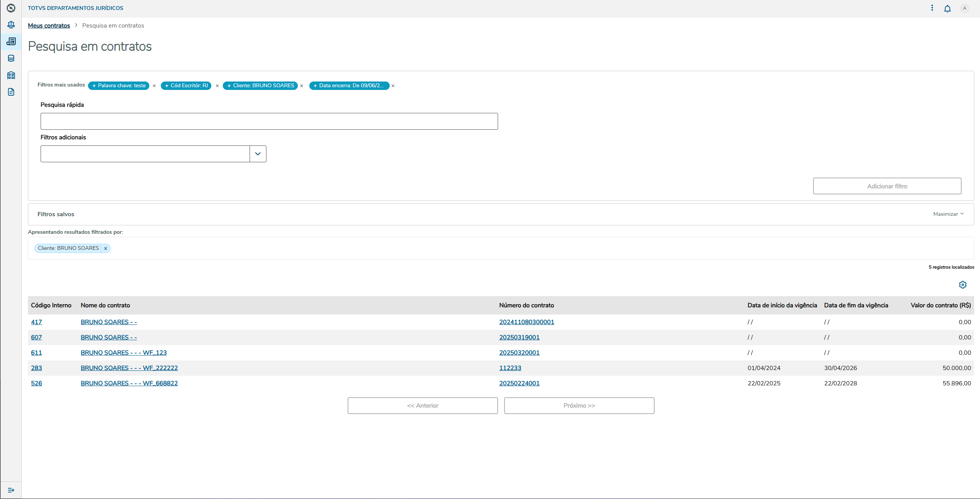Click the Próximo >> button

(x=579, y=406)
